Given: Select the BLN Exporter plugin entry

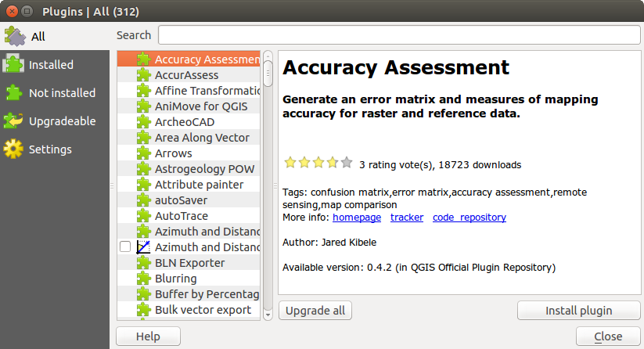Looking at the screenshot, I should (189, 263).
